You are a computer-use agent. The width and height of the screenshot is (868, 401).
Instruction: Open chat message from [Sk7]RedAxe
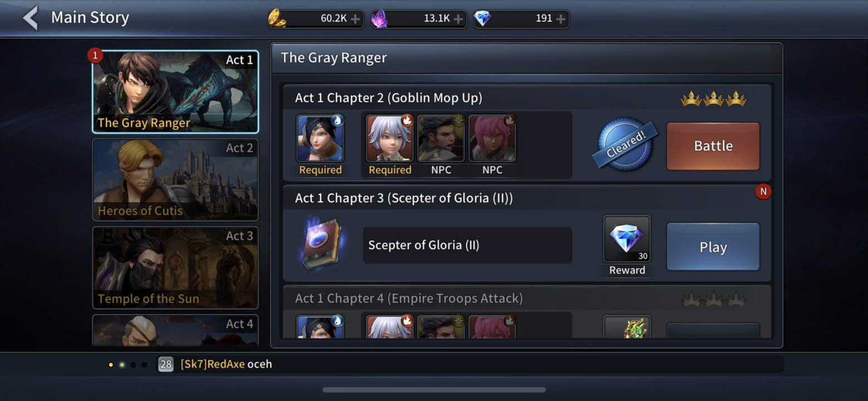pos(226,364)
